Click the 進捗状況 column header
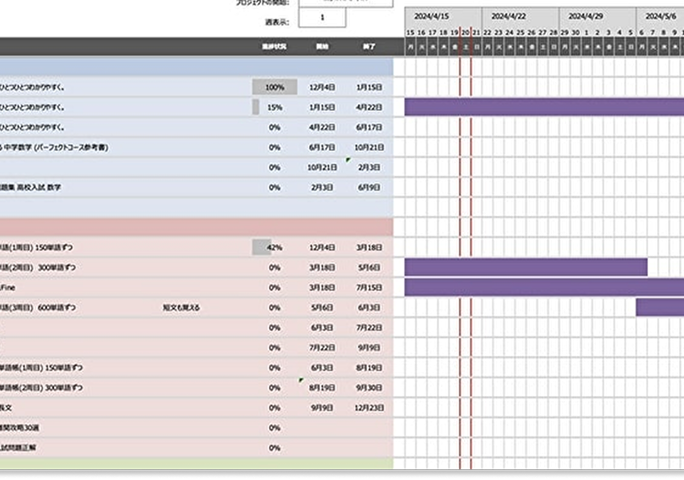Image resolution: width=684 pixels, height=480 pixels. 274,47
